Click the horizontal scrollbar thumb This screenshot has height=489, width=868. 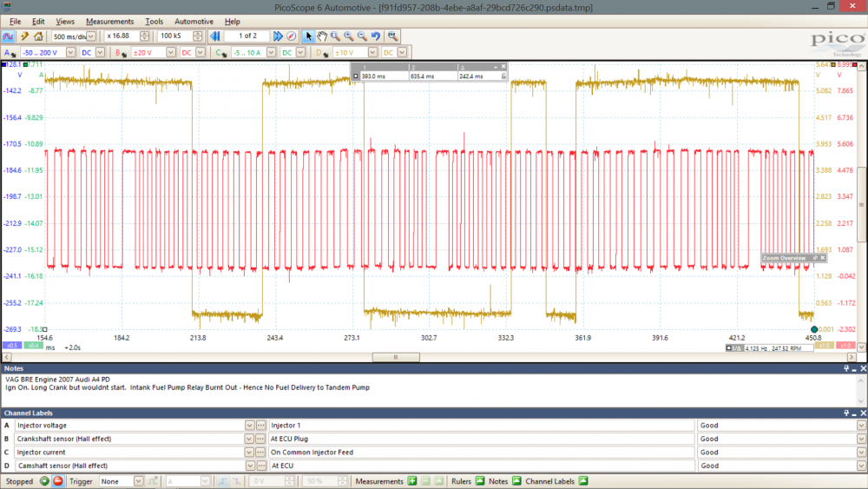396,357
